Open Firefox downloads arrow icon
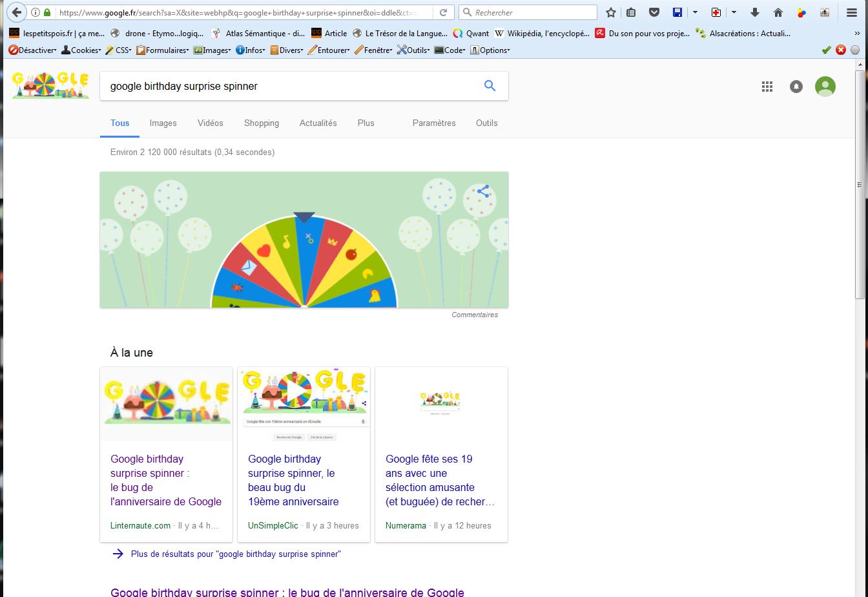 tap(754, 12)
